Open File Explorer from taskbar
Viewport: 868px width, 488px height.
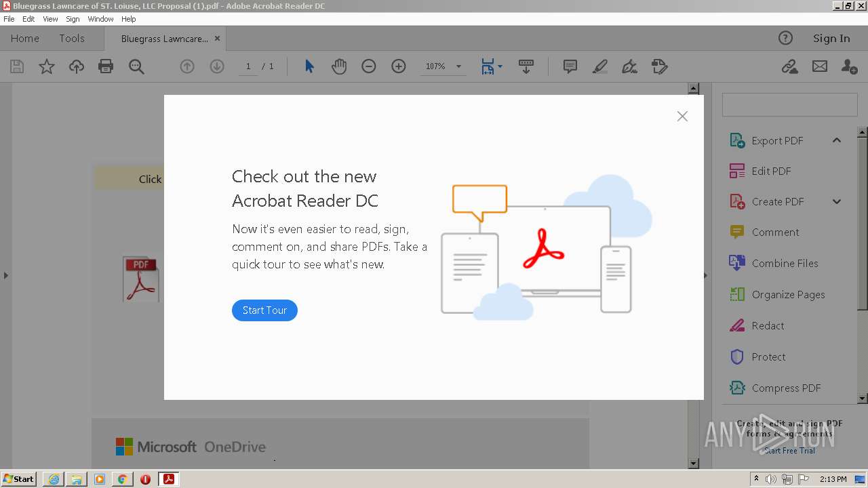tap(77, 479)
